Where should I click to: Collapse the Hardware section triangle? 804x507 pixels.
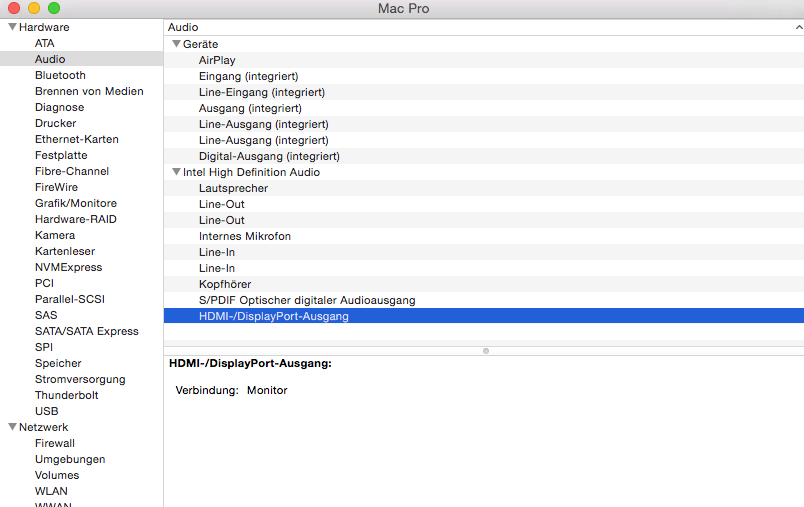click(x=12, y=27)
